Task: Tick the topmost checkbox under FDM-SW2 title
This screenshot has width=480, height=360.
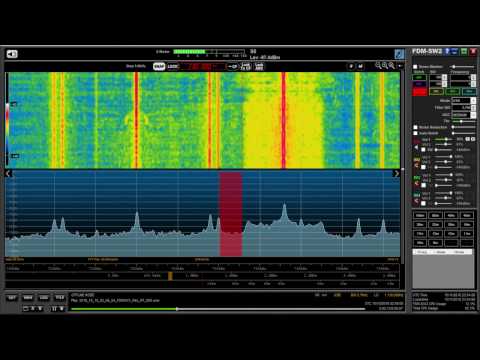Action: pos(415,67)
